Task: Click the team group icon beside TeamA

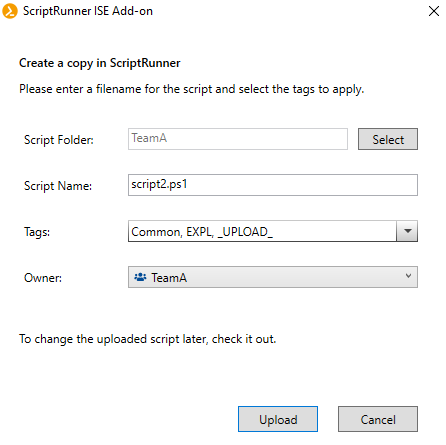Action: pos(140,277)
